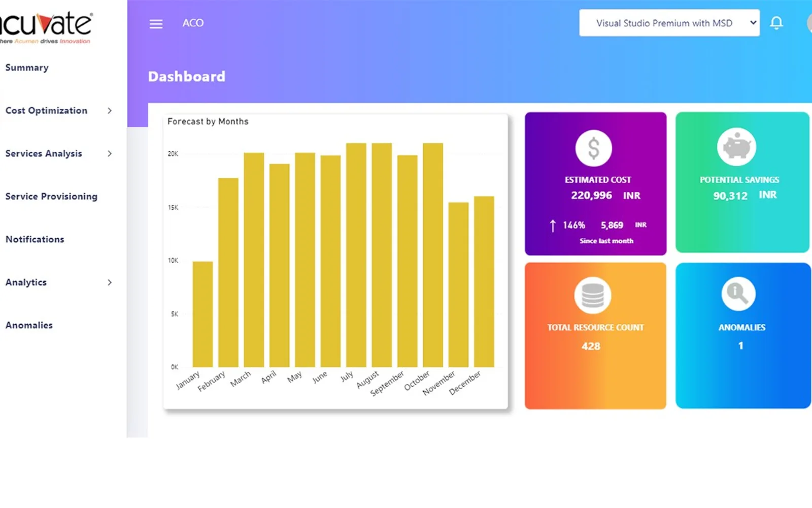Open Notifications in the sidebar
This screenshot has height=508, width=812.
pos(35,239)
